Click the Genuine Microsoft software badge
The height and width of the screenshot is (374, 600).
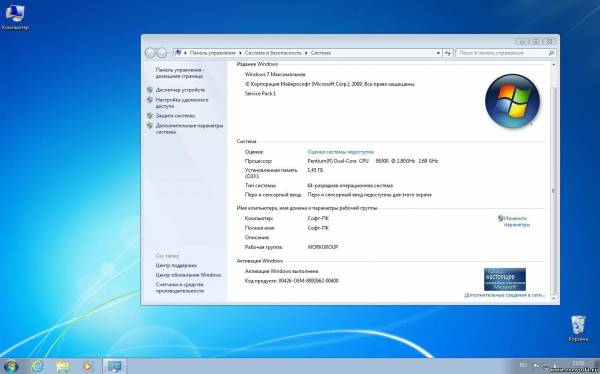(505, 279)
